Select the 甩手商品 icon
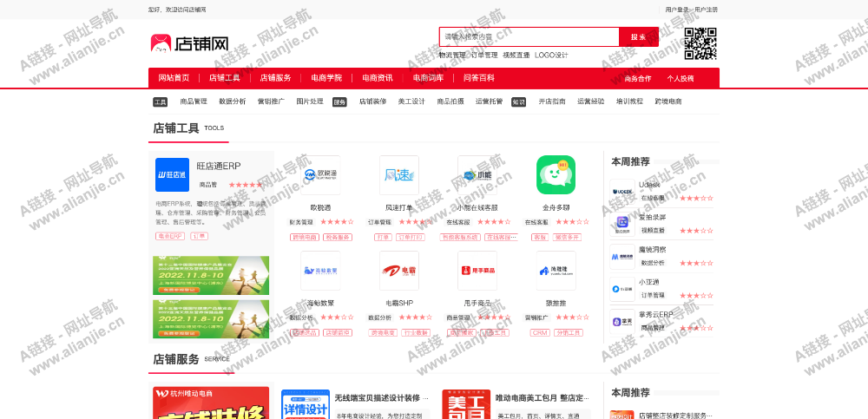Image resolution: width=868 pixels, height=419 pixels. [x=477, y=271]
